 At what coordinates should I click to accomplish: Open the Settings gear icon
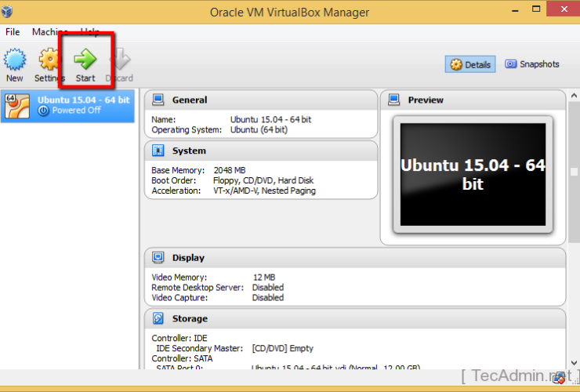49,61
